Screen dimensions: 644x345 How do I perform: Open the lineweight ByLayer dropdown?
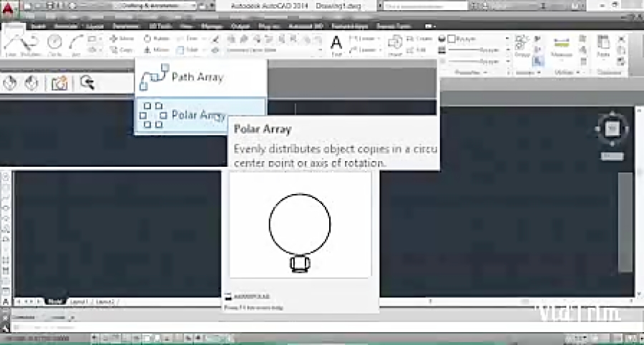click(479, 49)
